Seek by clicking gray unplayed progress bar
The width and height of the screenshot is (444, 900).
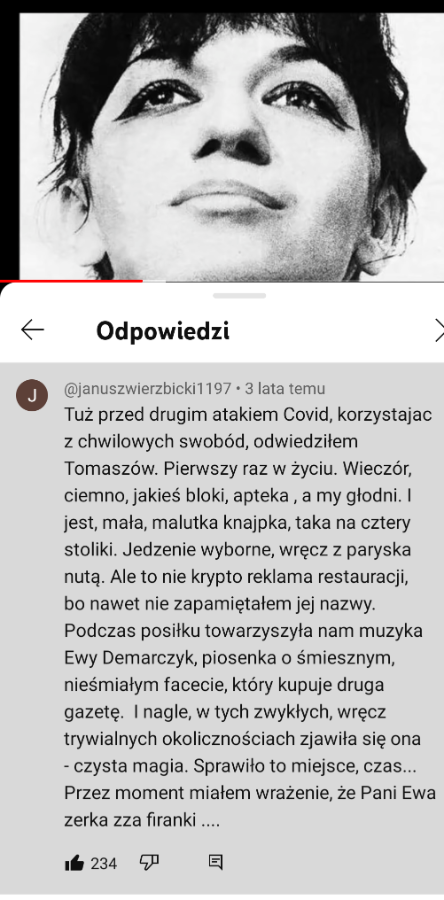tap(293, 281)
